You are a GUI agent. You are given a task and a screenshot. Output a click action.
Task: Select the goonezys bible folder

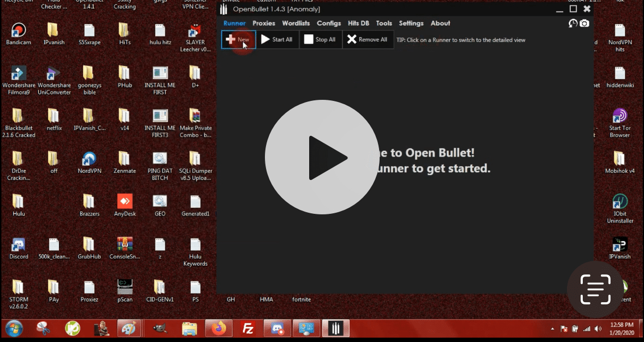click(x=90, y=80)
